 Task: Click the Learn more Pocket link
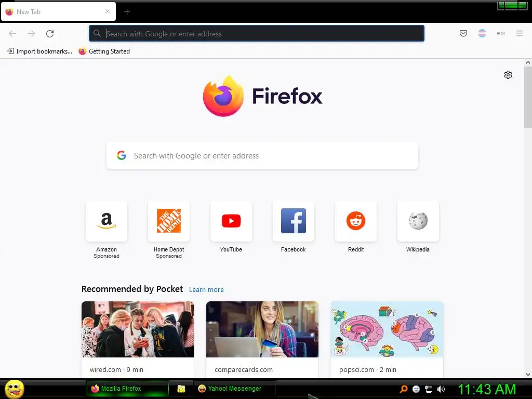pos(206,290)
